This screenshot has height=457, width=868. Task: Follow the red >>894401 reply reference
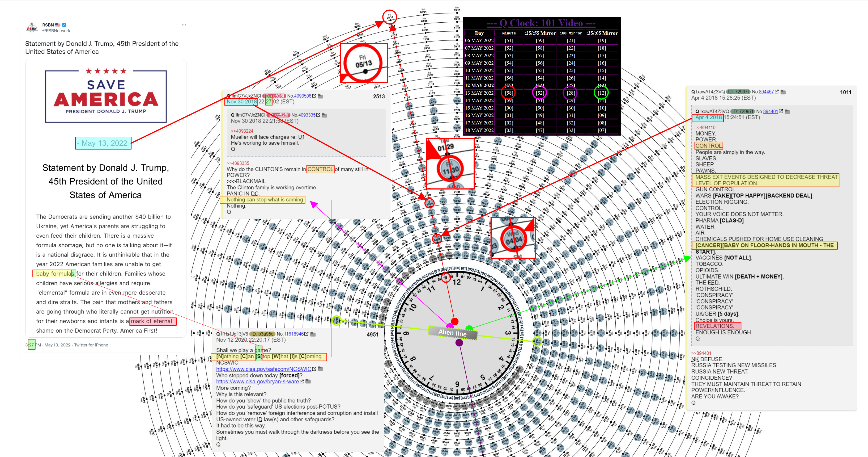(701, 353)
